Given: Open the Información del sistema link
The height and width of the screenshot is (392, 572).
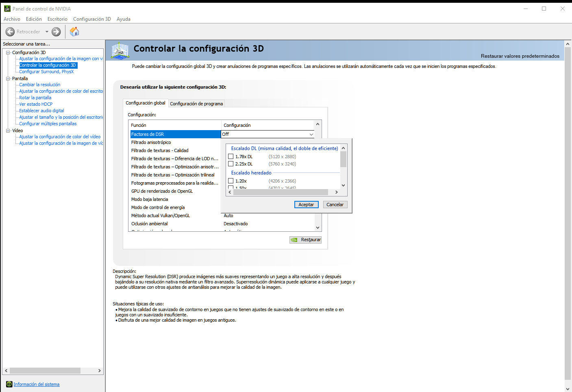Looking at the screenshot, I should click(x=37, y=384).
